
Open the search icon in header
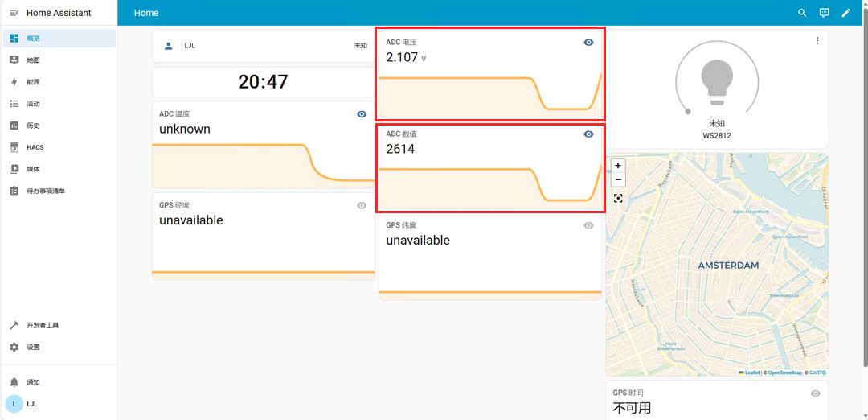[x=802, y=13]
